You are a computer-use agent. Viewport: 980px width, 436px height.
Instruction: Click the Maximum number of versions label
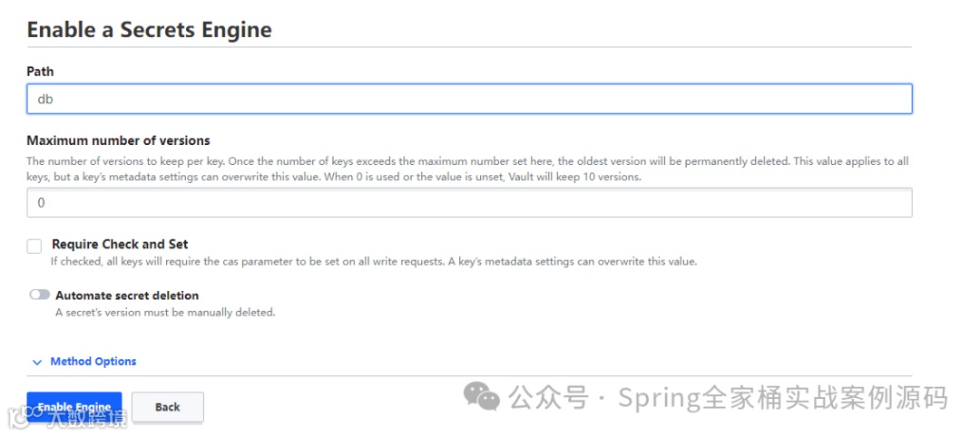click(x=118, y=140)
